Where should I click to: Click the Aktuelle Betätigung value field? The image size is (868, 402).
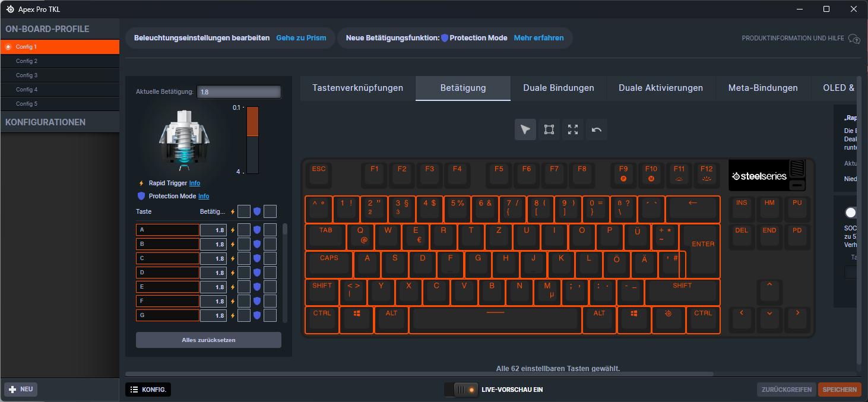[x=239, y=92]
